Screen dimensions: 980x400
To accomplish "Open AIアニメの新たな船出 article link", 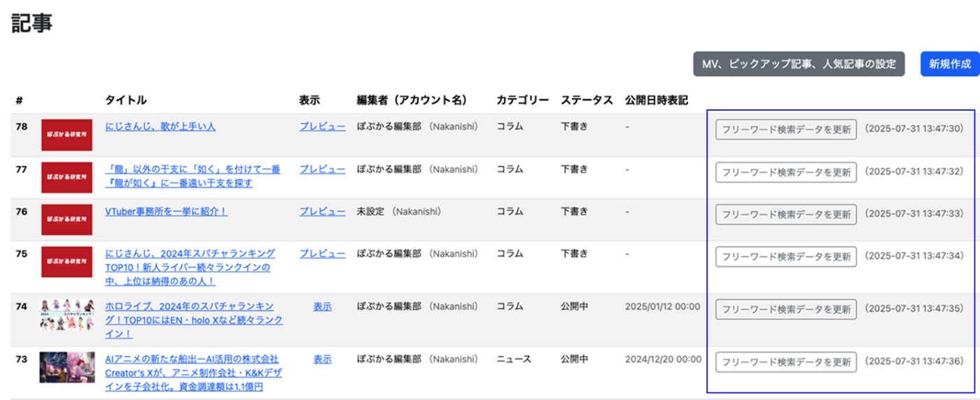I will point(192,373).
